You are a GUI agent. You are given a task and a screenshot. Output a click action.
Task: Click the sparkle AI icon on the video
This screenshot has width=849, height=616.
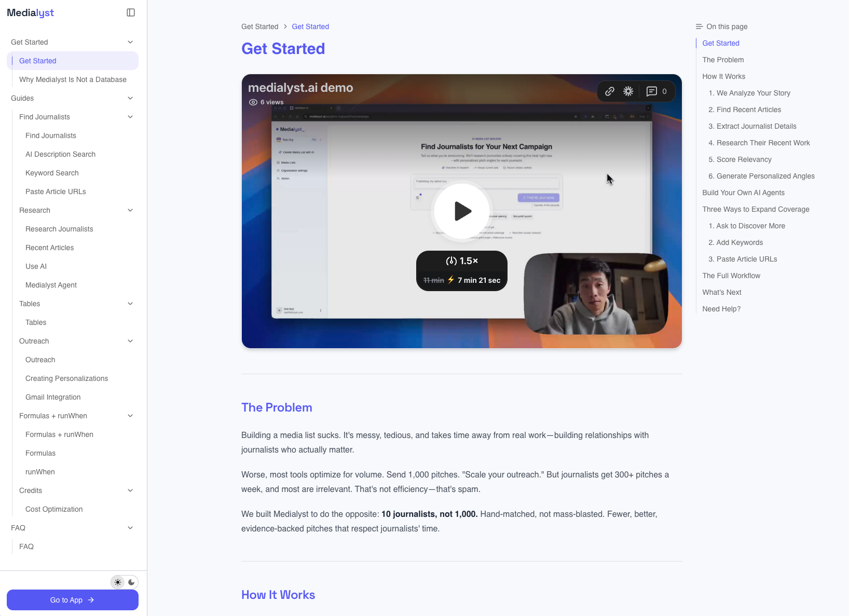click(628, 91)
